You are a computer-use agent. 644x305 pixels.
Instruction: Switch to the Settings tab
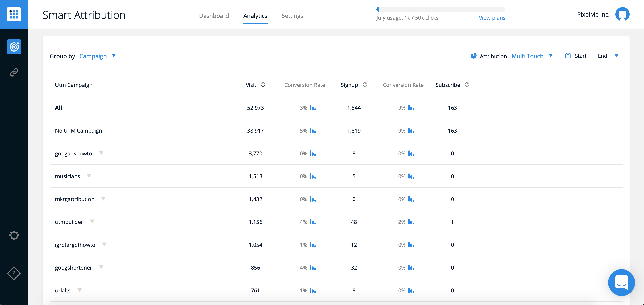292,16
